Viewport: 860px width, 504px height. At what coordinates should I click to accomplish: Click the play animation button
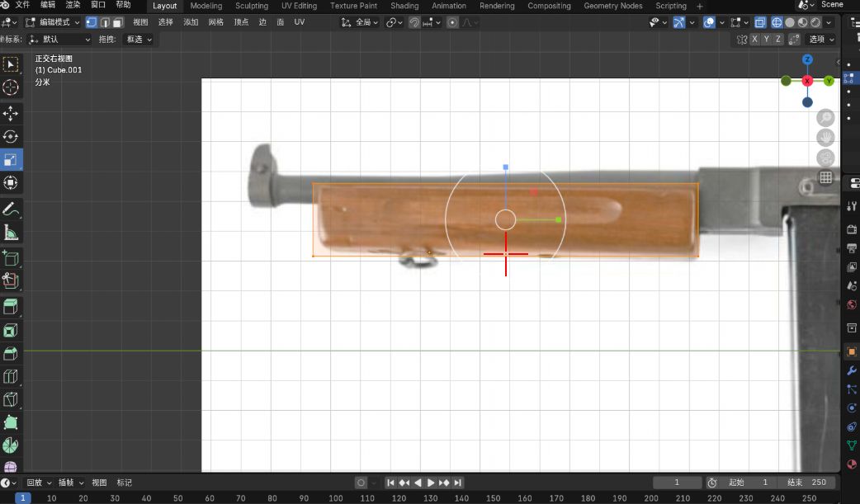click(x=431, y=483)
